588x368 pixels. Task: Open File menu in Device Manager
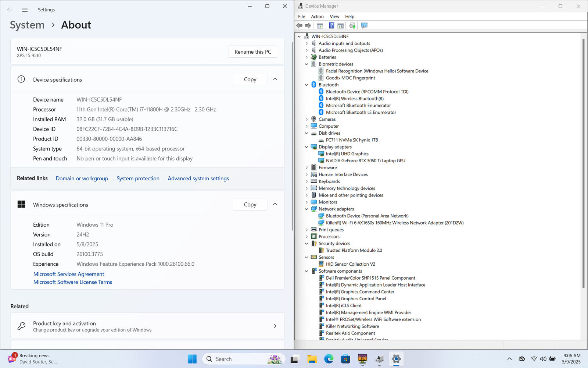coord(301,17)
